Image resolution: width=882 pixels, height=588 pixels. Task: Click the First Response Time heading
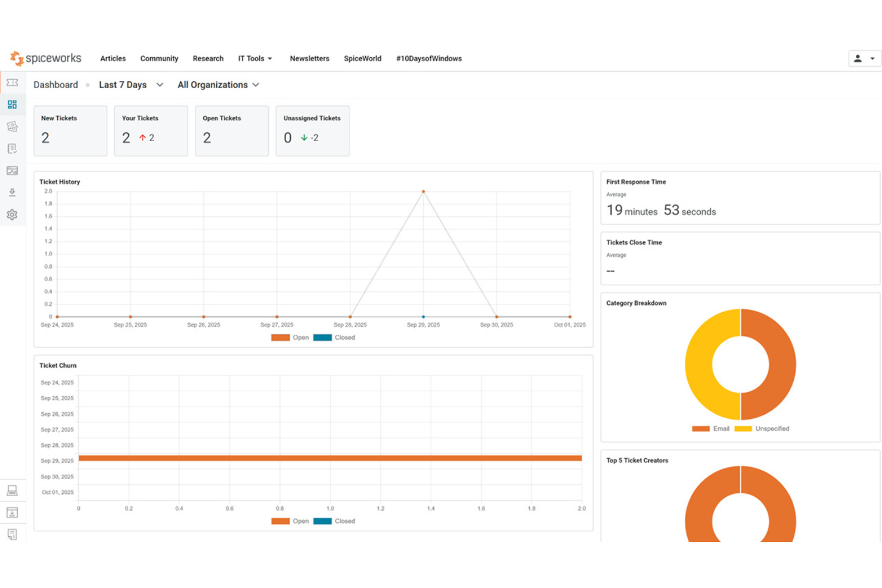pyautogui.click(x=636, y=182)
